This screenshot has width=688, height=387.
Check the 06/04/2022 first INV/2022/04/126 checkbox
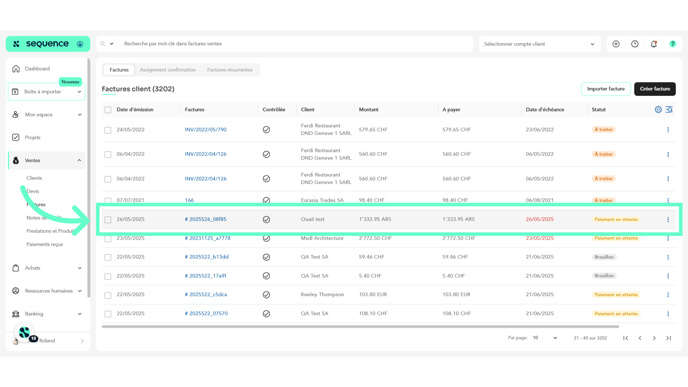click(x=108, y=154)
